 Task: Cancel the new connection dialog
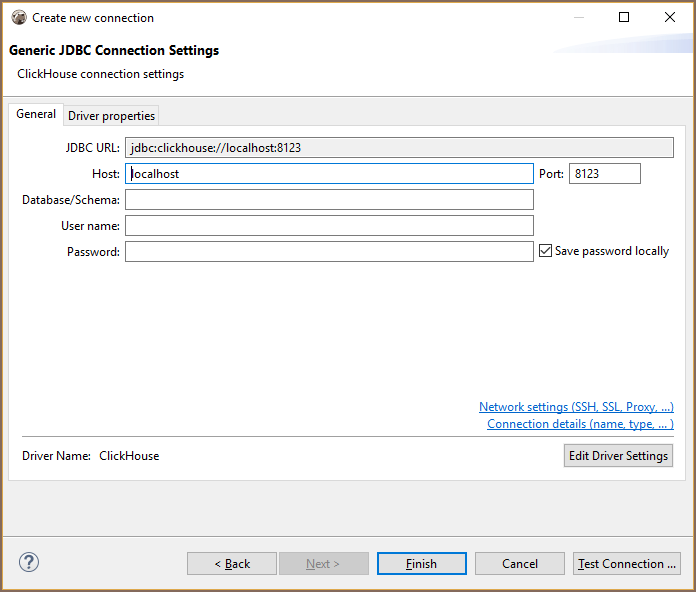coord(520,564)
